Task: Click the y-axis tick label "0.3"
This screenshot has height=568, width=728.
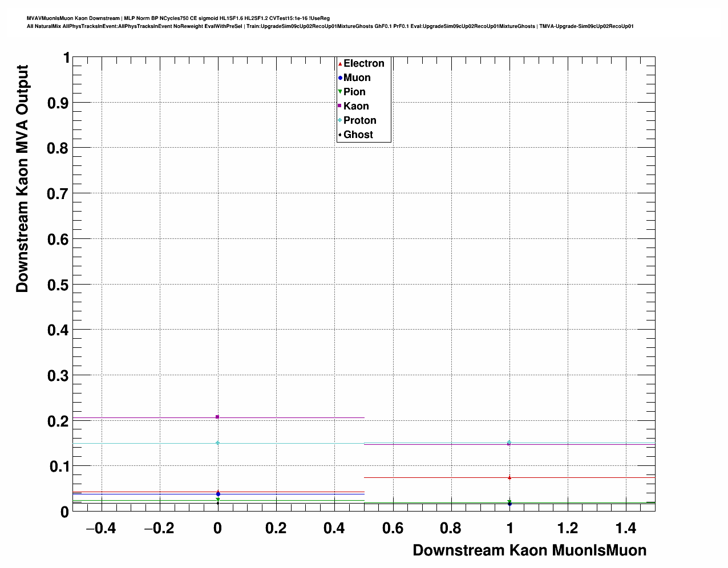Action: [59, 376]
